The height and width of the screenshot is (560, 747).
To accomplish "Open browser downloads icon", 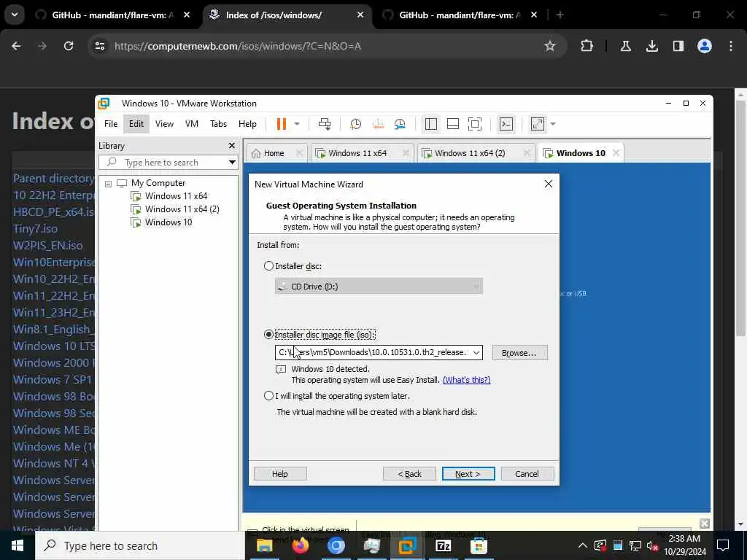I will (x=652, y=46).
